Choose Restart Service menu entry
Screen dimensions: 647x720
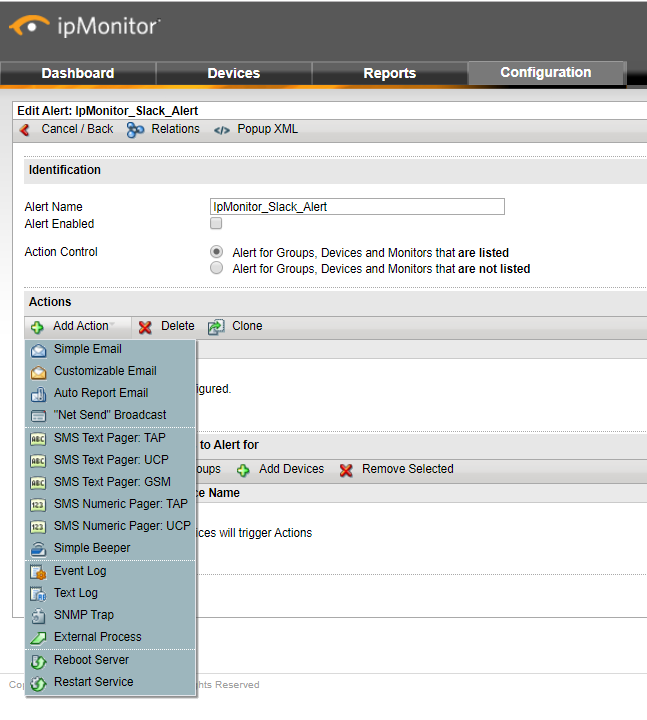click(x=110, y=682)
